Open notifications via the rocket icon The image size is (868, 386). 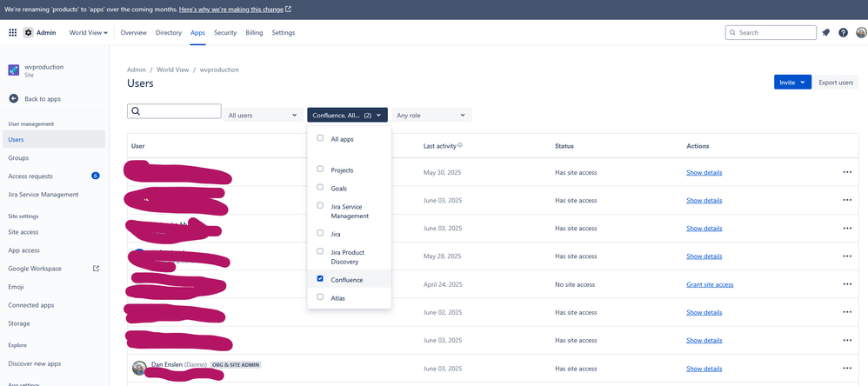tap(826, 33)
